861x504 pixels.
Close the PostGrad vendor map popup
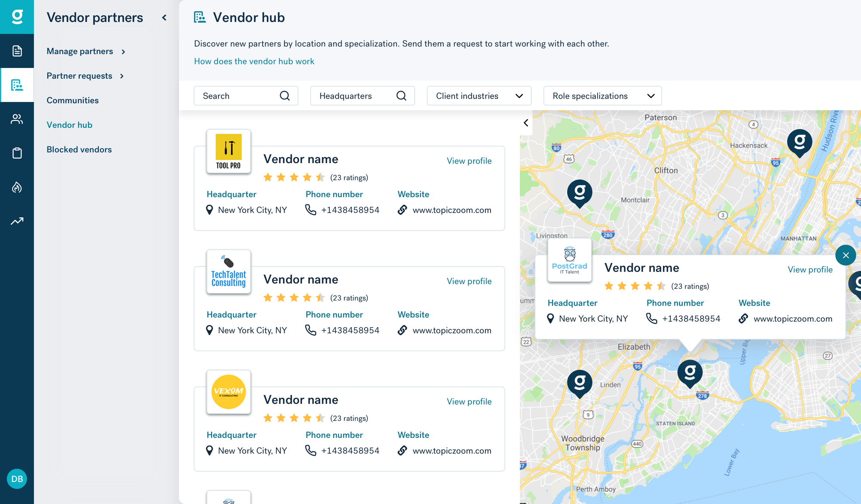(846, 255)
